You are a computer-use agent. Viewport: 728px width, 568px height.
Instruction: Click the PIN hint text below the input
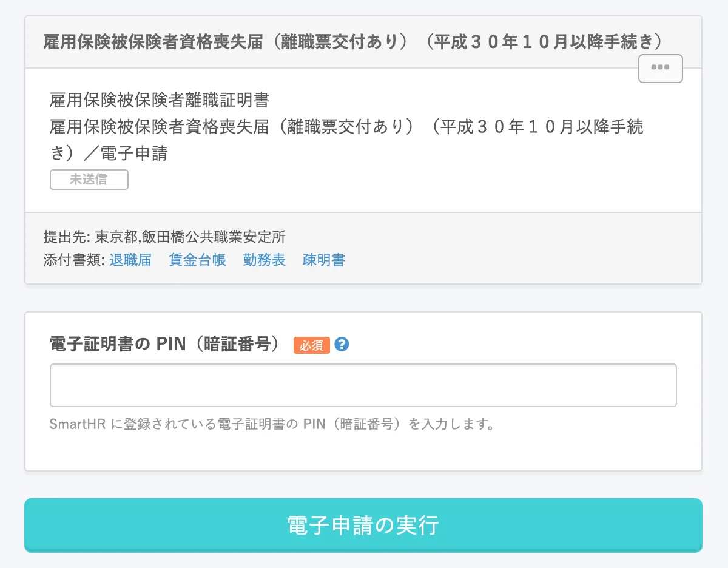(272, 424)
